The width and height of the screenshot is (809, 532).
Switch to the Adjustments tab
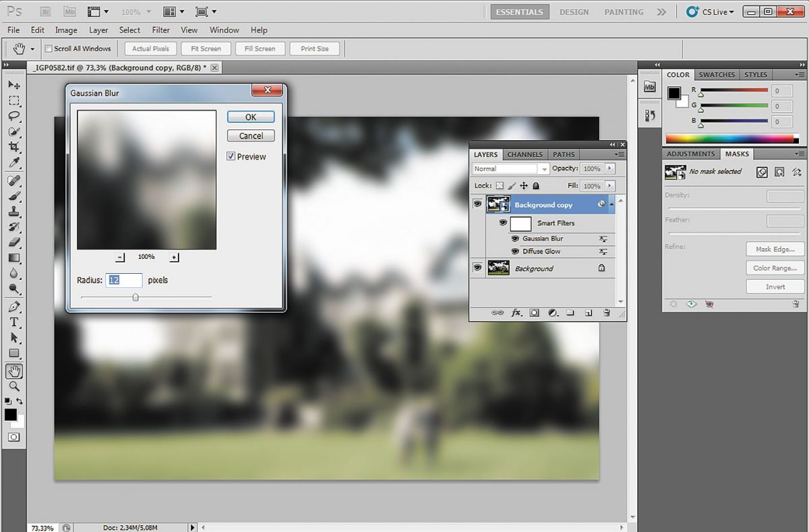[x=691, y=154]
